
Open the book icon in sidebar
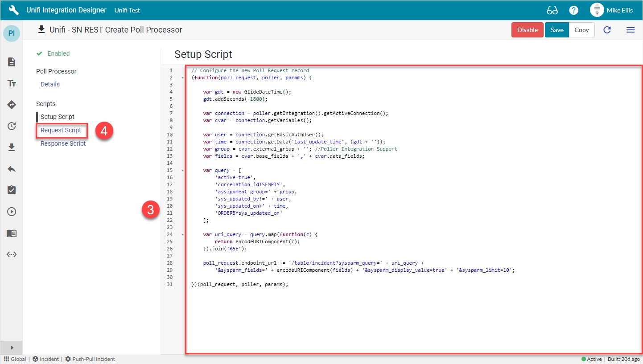(x=12, y=233)
